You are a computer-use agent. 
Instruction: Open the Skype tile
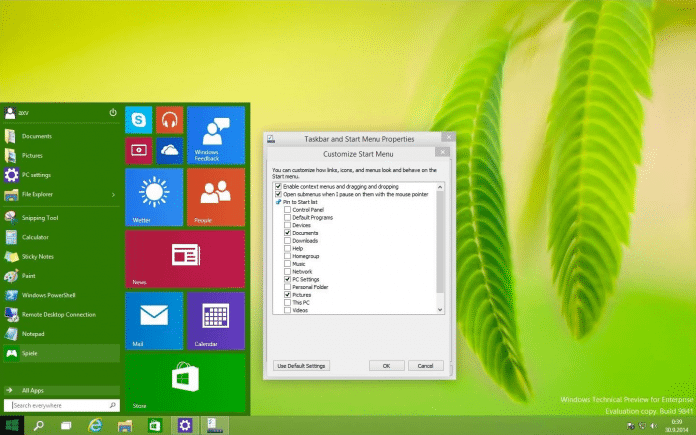click(x=138, y=120)
